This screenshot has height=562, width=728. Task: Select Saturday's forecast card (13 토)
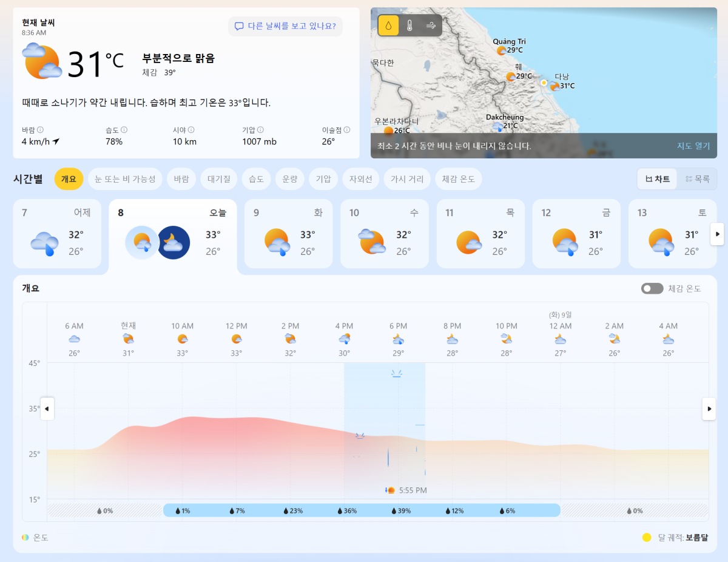(672, 234)
